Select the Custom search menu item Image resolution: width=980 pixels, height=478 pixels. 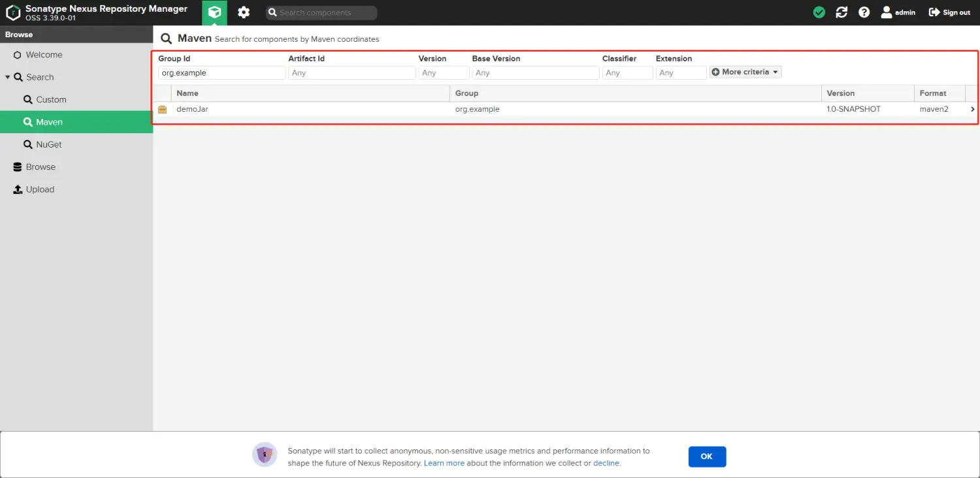(51, 100)
